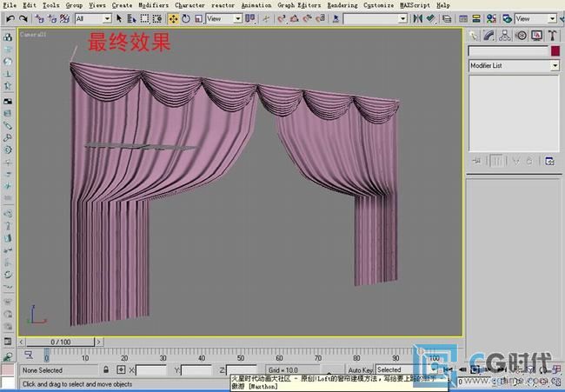Screen dimensions: 565x392
Task: Open the Modifiers menu
Action: coord(154,5)
